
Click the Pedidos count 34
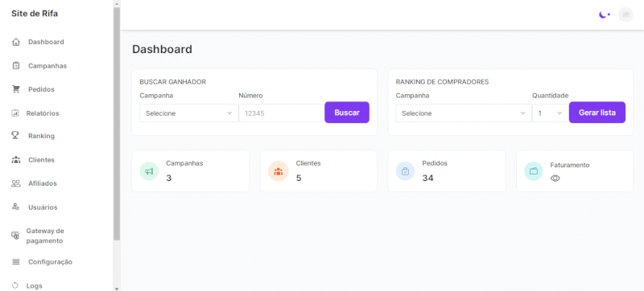click(x=427, y=178)
